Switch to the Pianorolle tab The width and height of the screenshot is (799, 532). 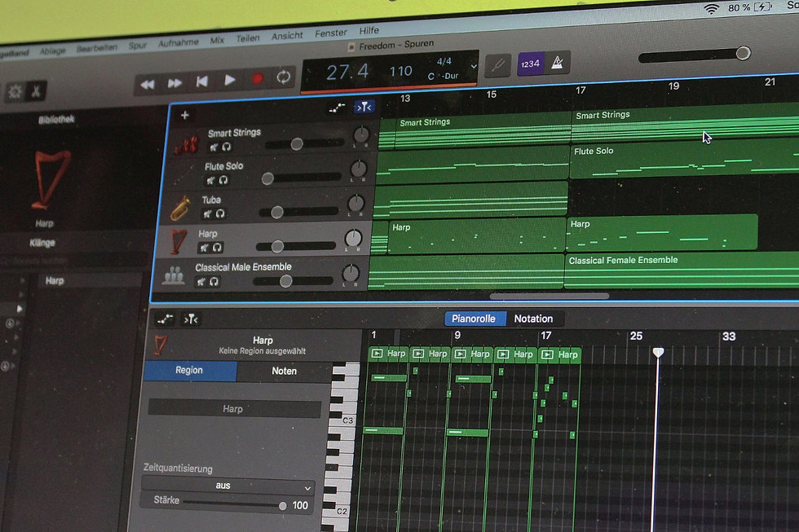click(x=475, y=319)
